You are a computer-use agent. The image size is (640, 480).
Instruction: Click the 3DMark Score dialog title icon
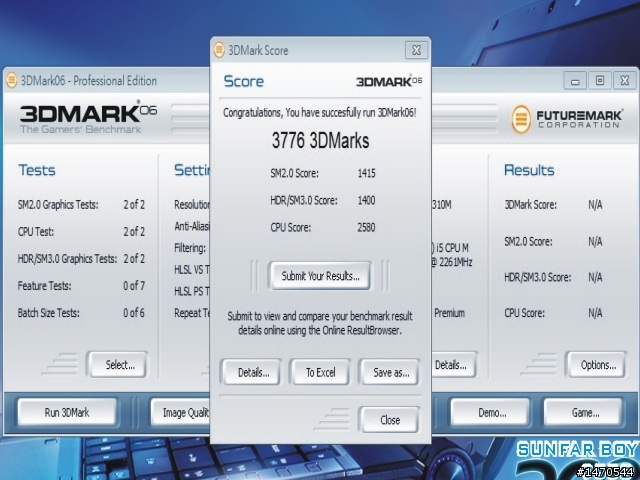219,50
